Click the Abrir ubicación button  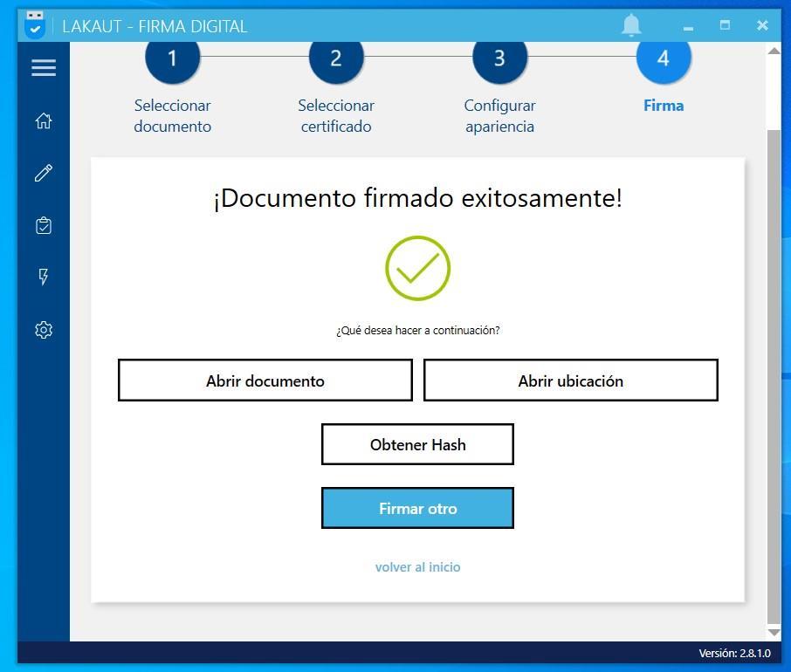coord(570,381)
